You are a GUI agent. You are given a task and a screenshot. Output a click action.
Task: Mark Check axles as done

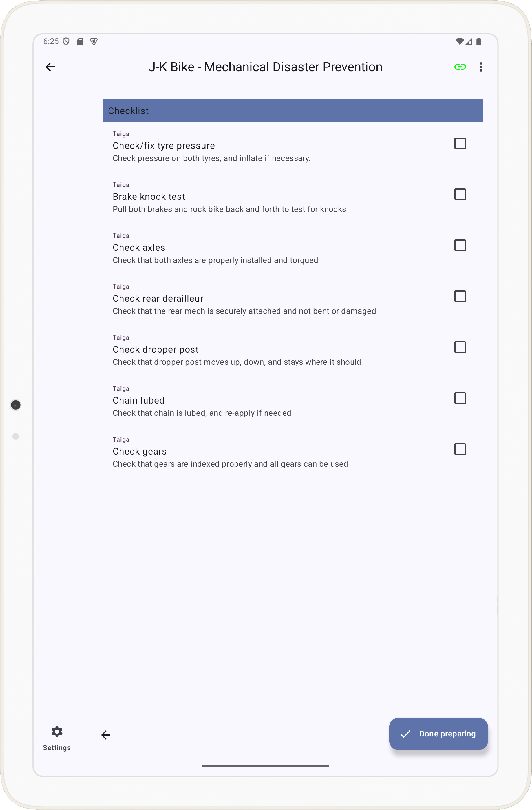460,245
